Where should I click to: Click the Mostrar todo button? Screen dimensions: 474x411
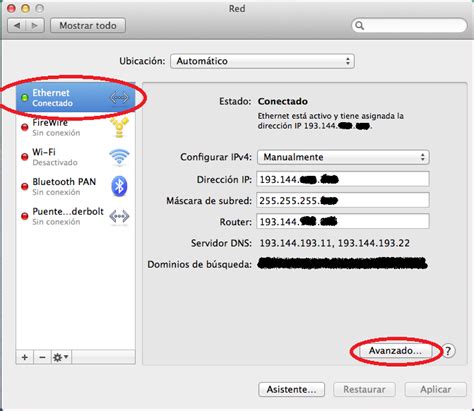[88, 25]
